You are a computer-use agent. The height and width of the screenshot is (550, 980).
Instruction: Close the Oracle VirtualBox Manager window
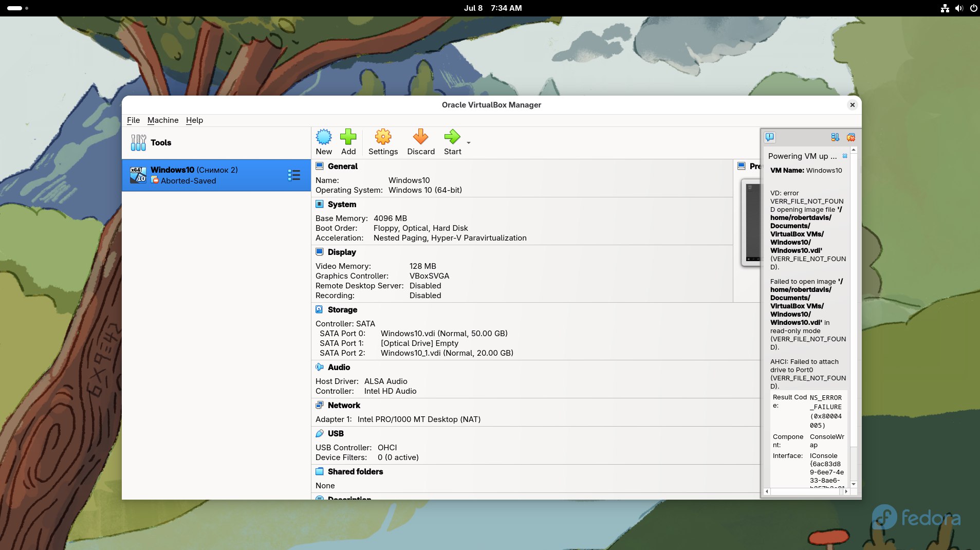tap(852, 105)
